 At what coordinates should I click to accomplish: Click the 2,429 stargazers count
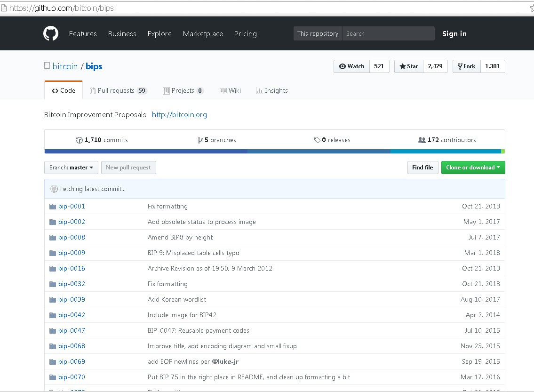(435, 66)
